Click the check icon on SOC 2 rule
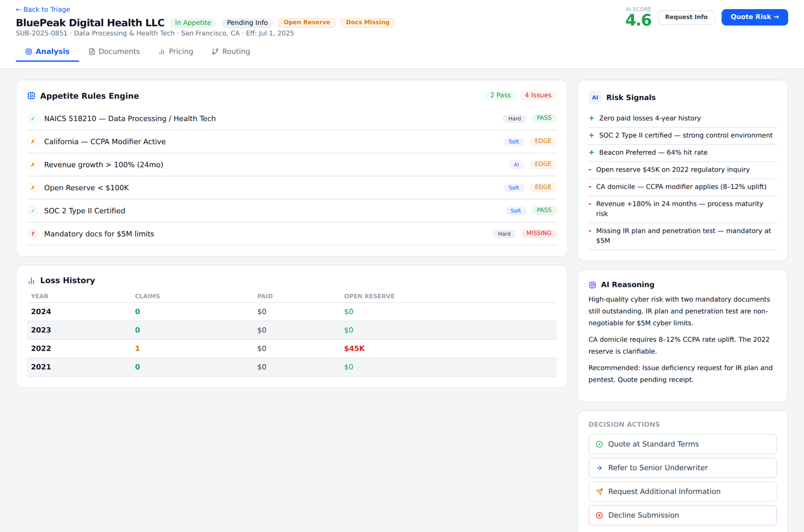 pyautogui.click(x=33, y=211)
